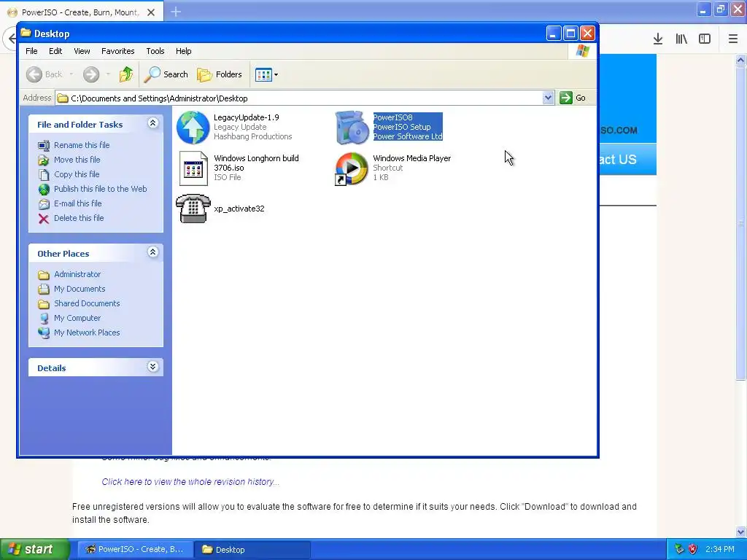Open the browser hamburger menu

[x=733, y=39]
